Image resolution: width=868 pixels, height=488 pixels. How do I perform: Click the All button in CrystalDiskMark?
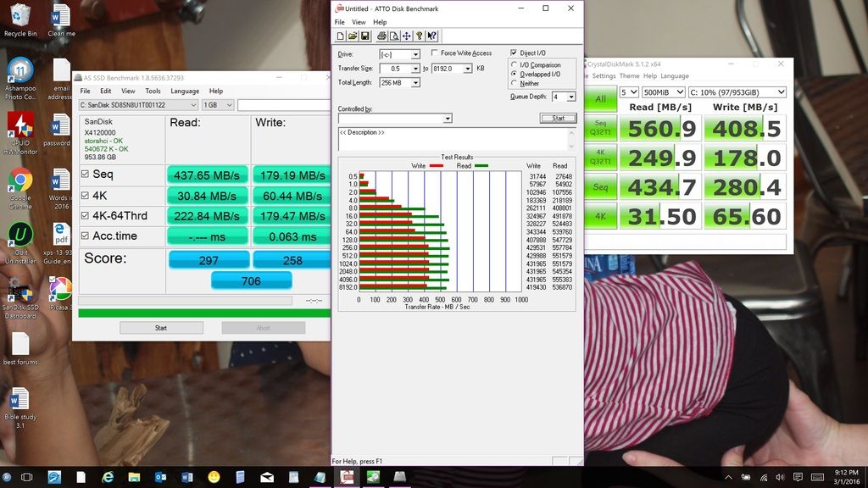601,99
